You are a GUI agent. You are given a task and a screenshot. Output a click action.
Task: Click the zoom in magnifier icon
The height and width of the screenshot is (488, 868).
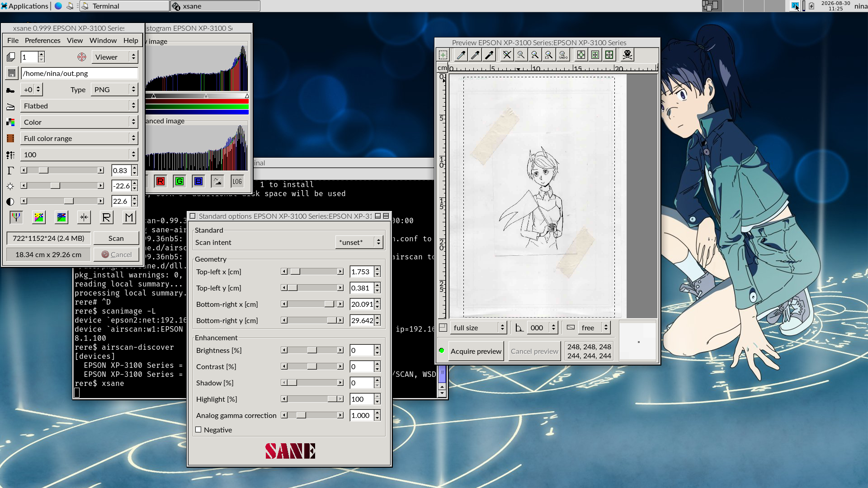(535, 55)
